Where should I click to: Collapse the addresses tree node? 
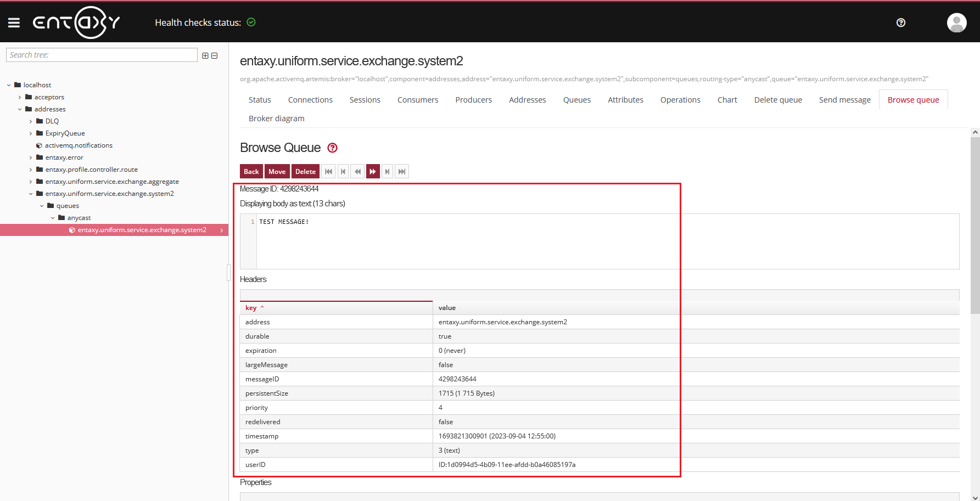pyautogui.click(x=20, y=109)
